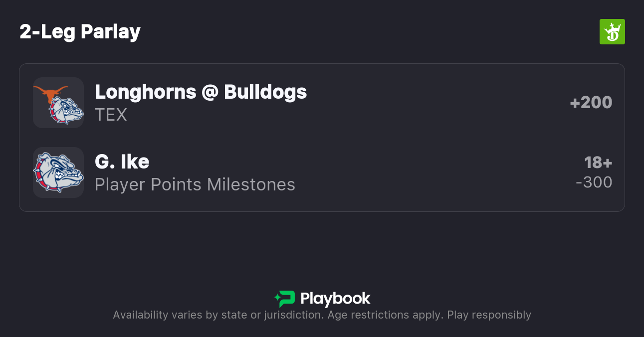The width and height of the screenshot is (644, 337).
Task: Tap the 18+ milestone value
Action: [598, 163]
